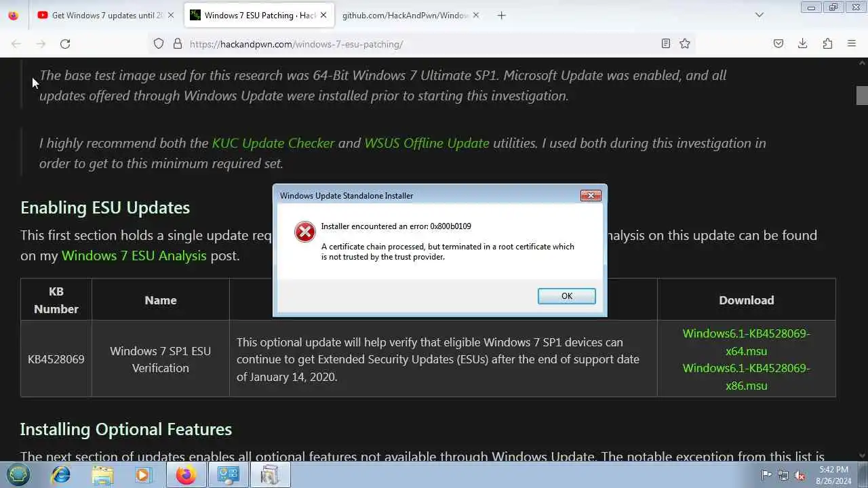Click the installer error 0x800b0109 message text

point(396,226)
